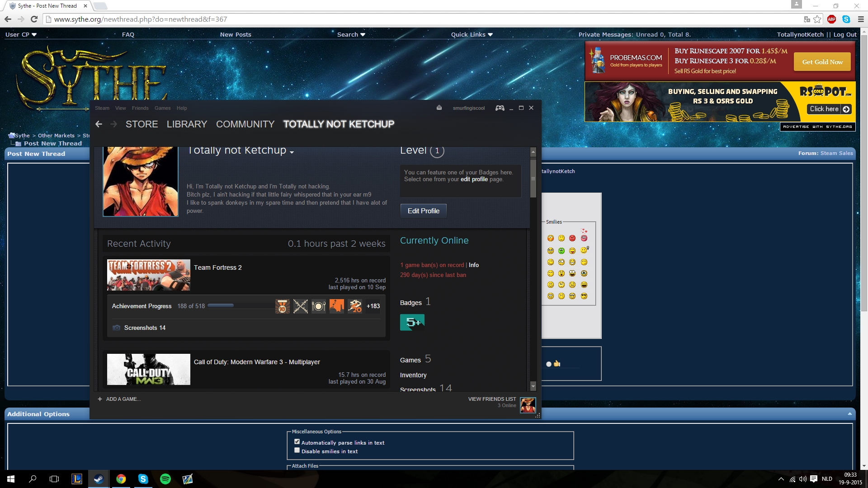
Task: Click the friends list avatar in Steam footer
Action: point(528,405)
